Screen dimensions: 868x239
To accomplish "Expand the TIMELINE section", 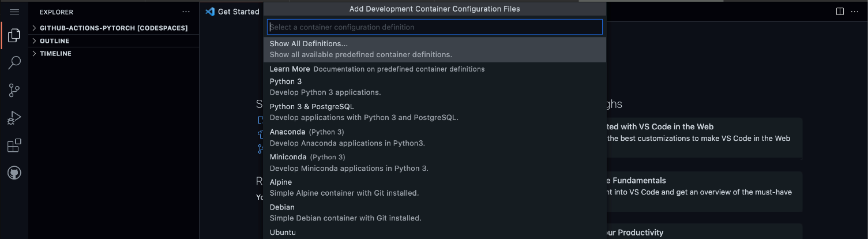I will [114, 54].
